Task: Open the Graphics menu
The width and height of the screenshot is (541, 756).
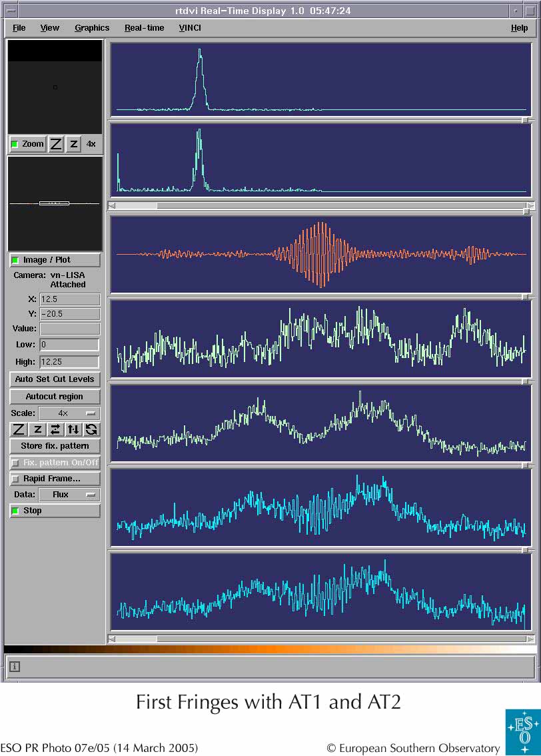Action: (92, 28)
